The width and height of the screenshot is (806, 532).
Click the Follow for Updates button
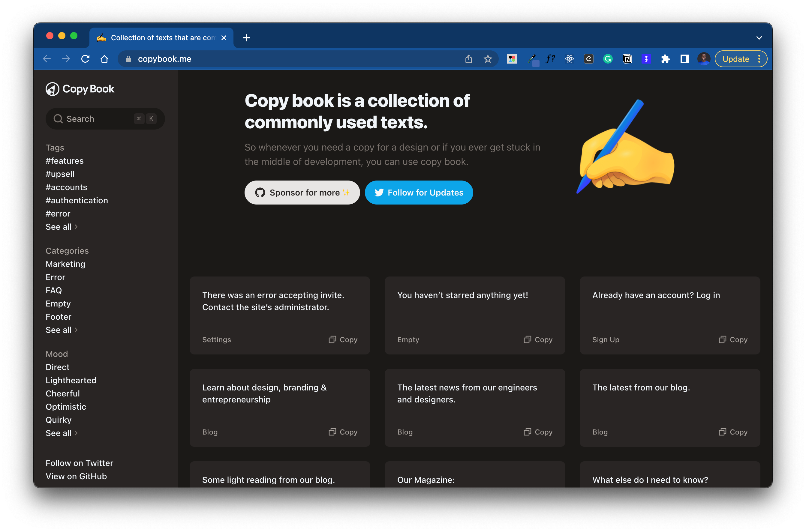(419, 192)
